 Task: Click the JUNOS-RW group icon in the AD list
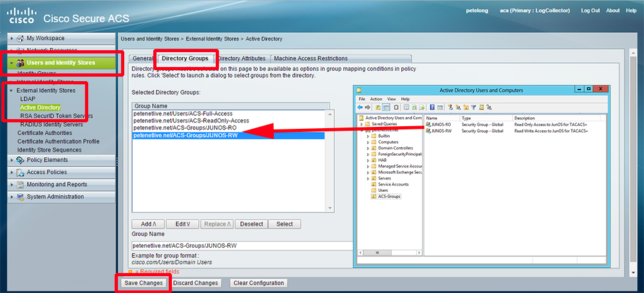(x=428, y=131)
